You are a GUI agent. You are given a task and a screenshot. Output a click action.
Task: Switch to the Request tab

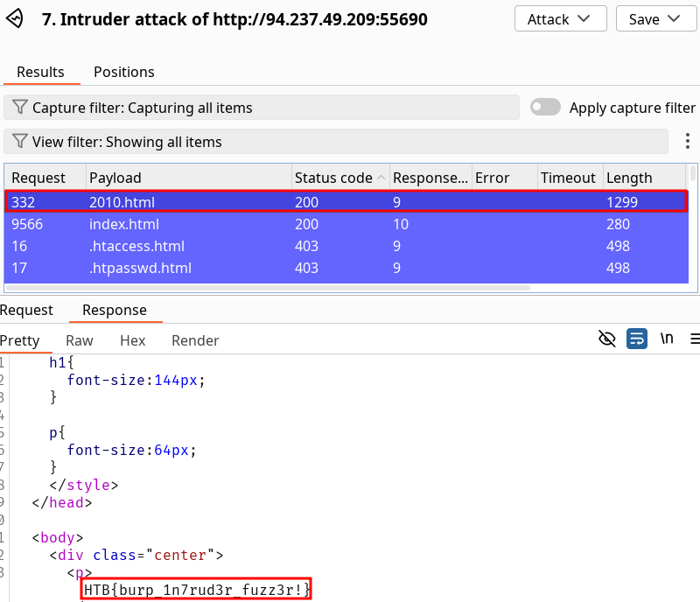tap(26, 310)
